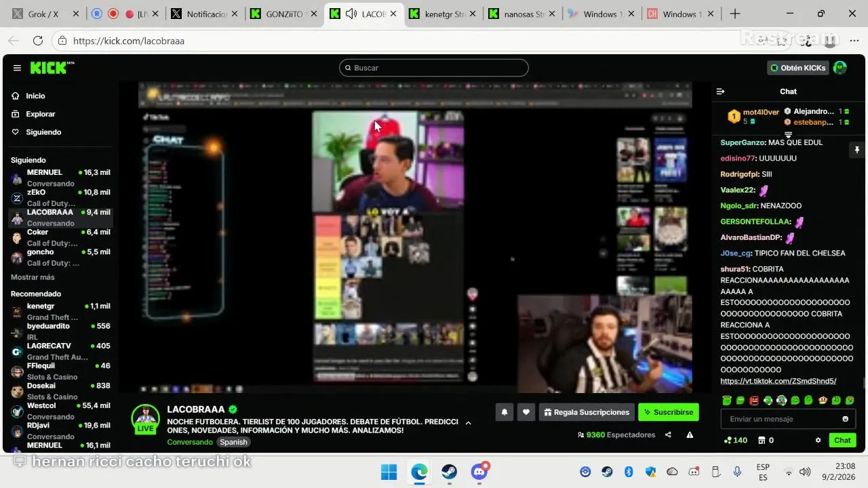Open a new browser tab
The width and height of the screenshot is (868, 488).
pos(735,14)
